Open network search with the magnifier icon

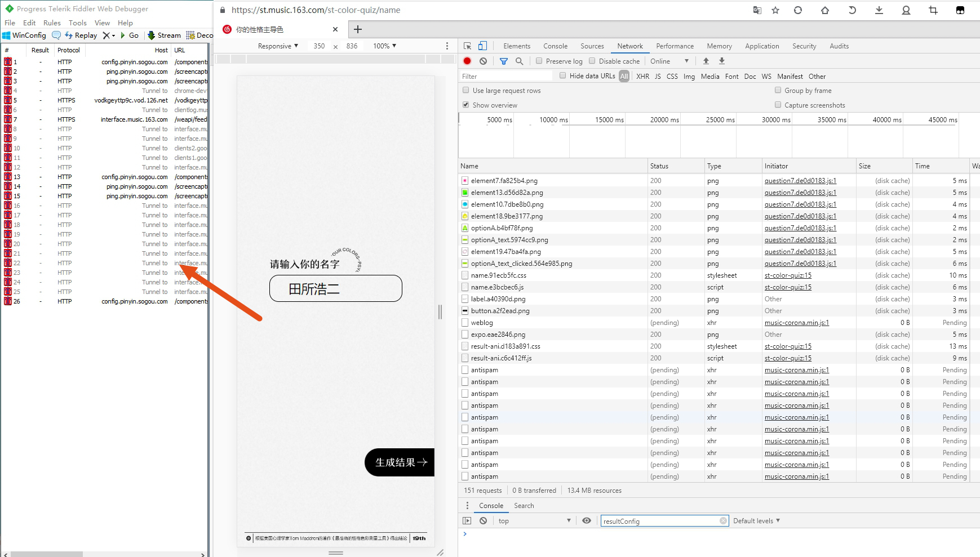click(x=519, y=61)
